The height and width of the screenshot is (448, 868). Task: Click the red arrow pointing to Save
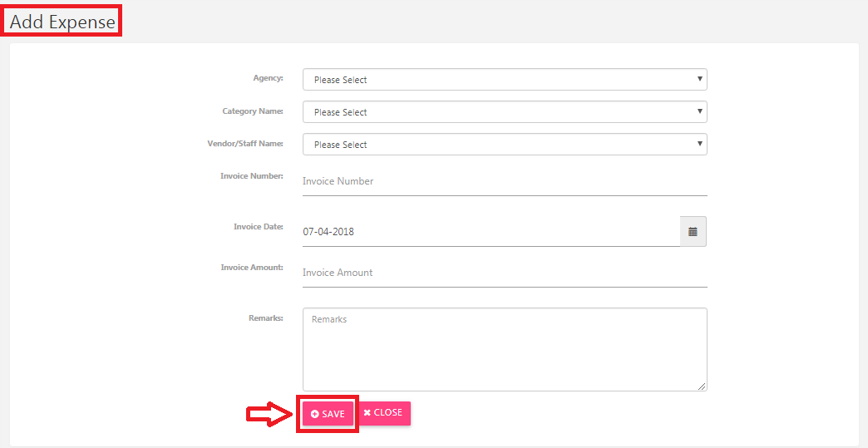(x=269, y=414)
